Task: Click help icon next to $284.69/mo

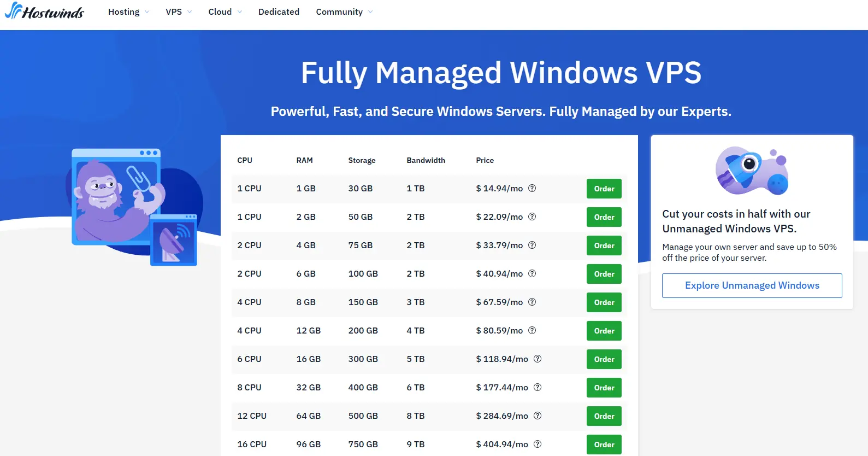Action: pyautogui.click(x=538, y=416)
